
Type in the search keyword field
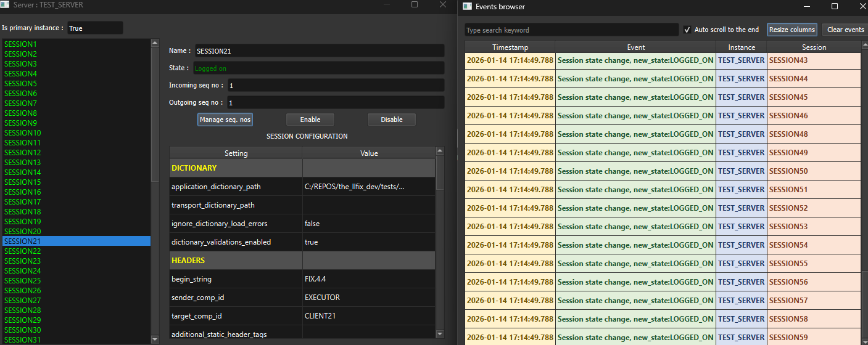571,30
